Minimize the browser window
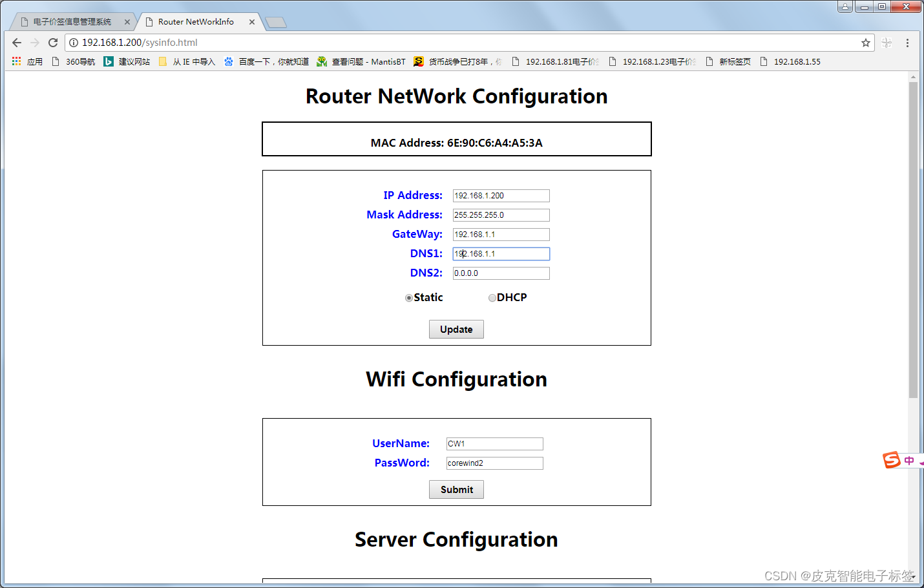 pyautogui.click(x=864, y=6)
